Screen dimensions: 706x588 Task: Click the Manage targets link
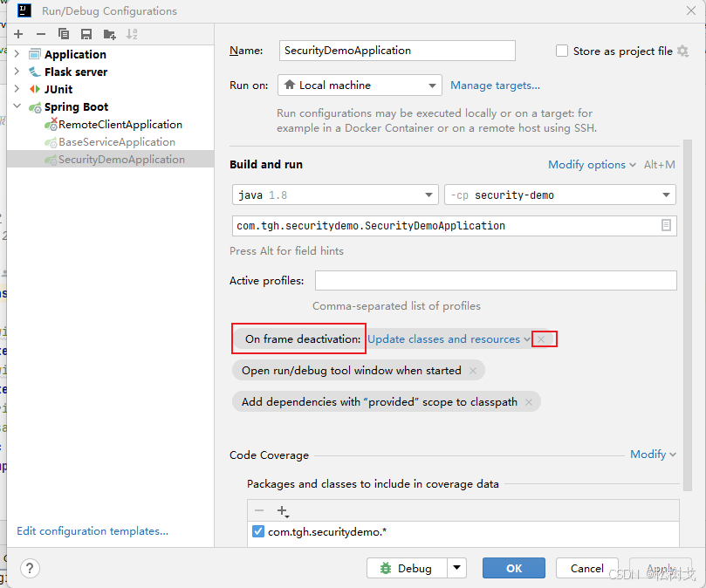495,85
